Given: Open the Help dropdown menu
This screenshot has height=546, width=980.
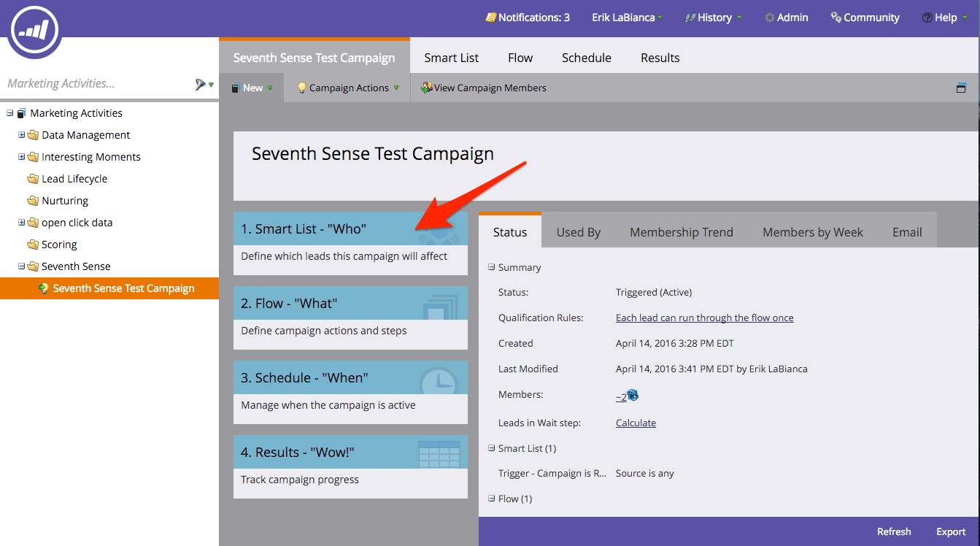Looking at the screenshot, I should coord(945,18).
